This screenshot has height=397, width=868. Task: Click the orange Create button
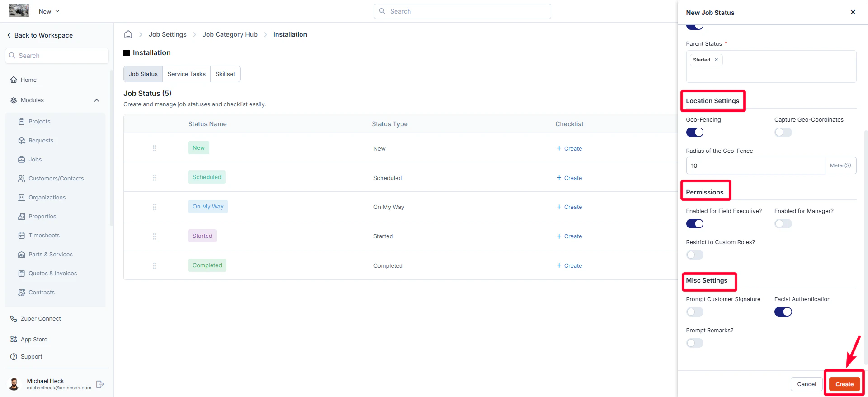pyautogui.click(x=844, y=384)
